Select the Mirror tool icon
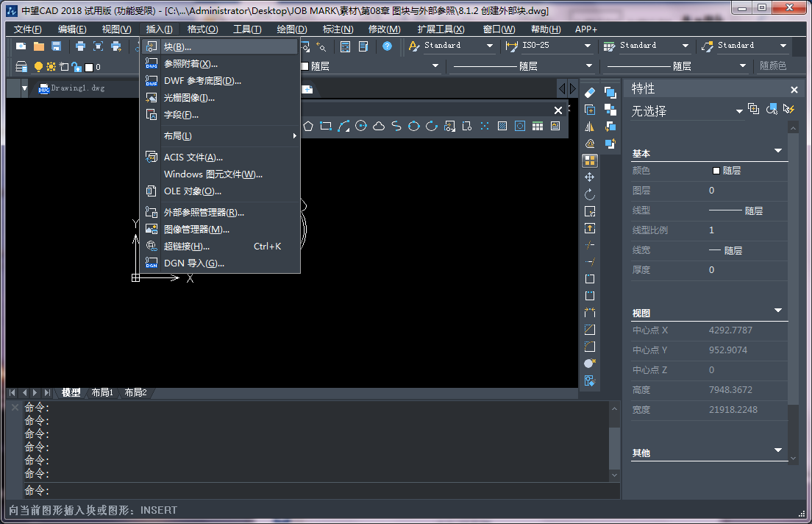 pos(590,127)
